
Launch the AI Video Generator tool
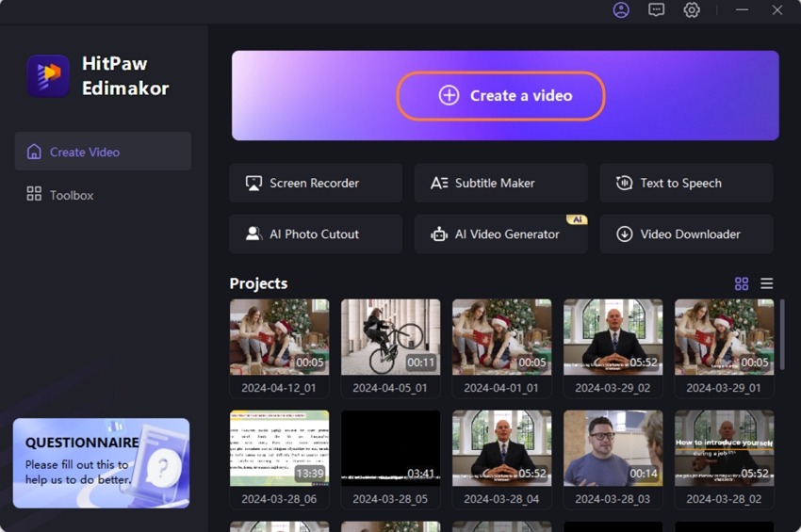500,234
